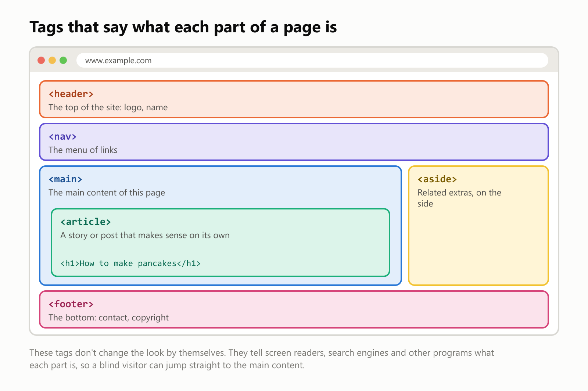Select the <aside> tag label
This screenshot has height=391, width=588.
click(437, 179)
